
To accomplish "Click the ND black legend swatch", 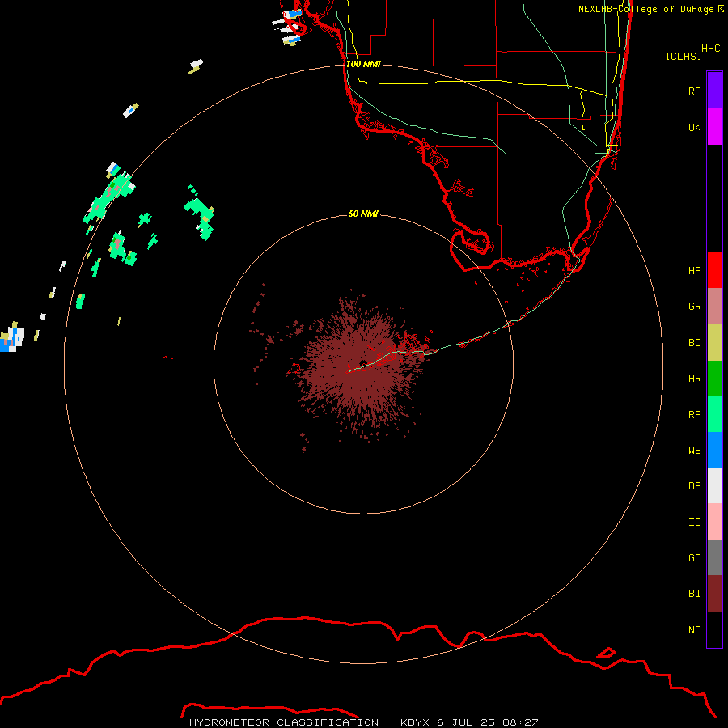I will coord(714,629).
